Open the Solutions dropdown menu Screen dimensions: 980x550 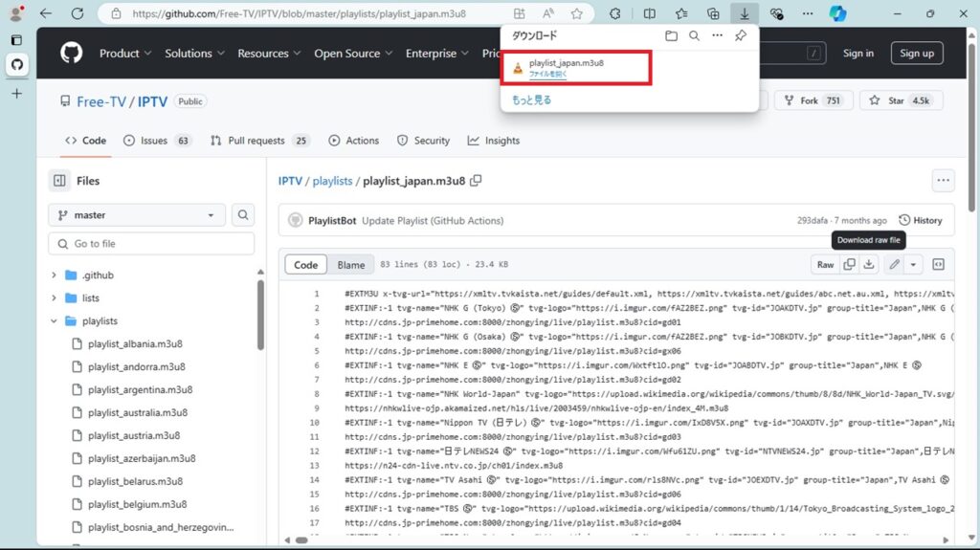point(194,54)
